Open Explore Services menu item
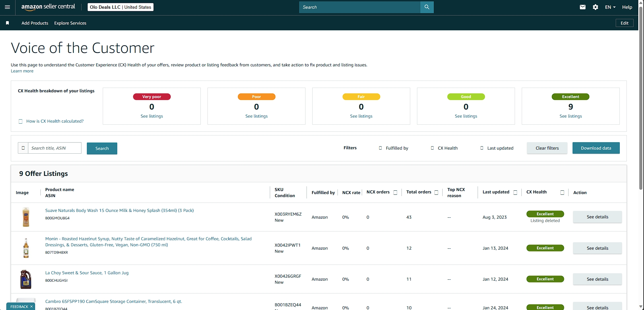Viewport: 644px width, 310px height. [70, 23]
